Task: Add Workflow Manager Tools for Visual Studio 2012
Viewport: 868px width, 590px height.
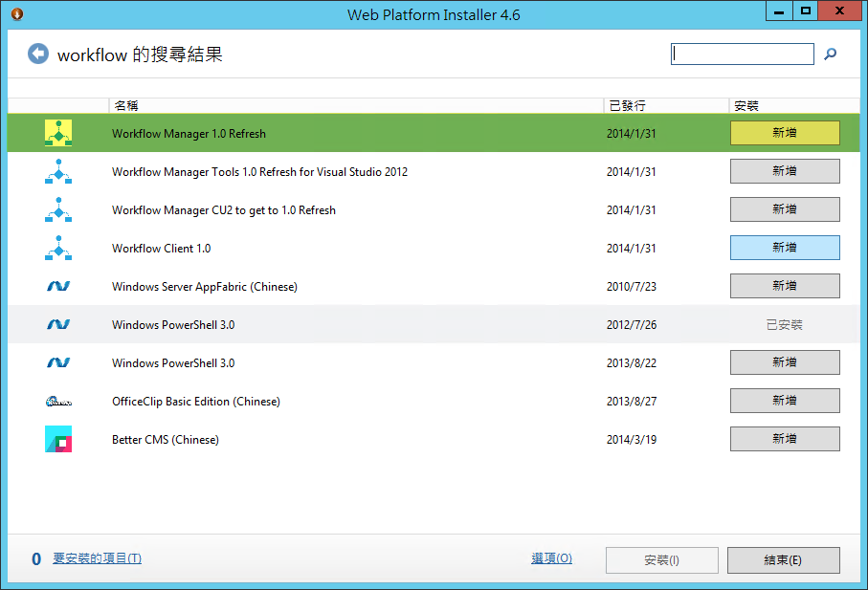Action: (785, 171)
